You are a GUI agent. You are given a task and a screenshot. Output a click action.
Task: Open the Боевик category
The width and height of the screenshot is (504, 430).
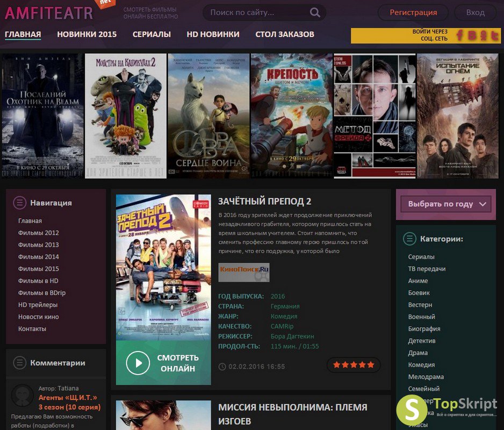coord(419,293)
